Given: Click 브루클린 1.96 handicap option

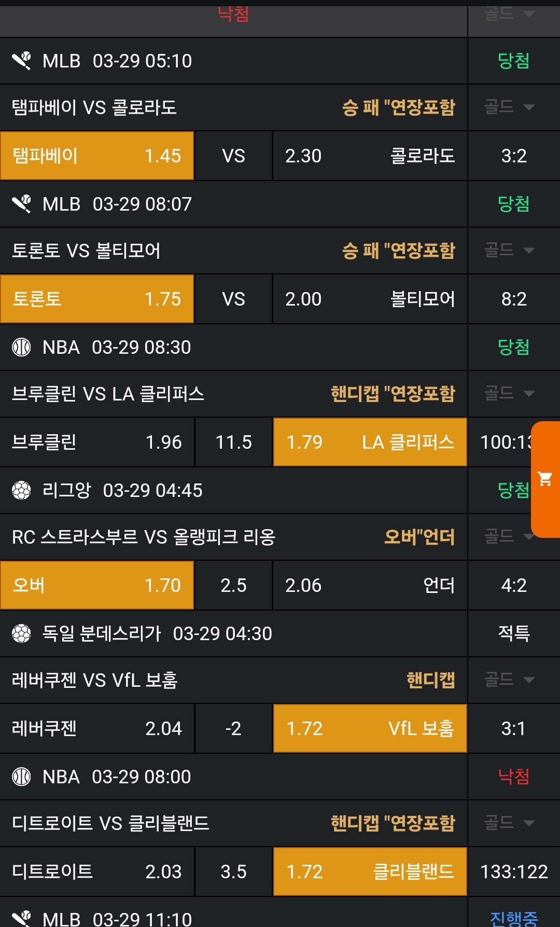Looking at the screenshot, I should 97,442.
